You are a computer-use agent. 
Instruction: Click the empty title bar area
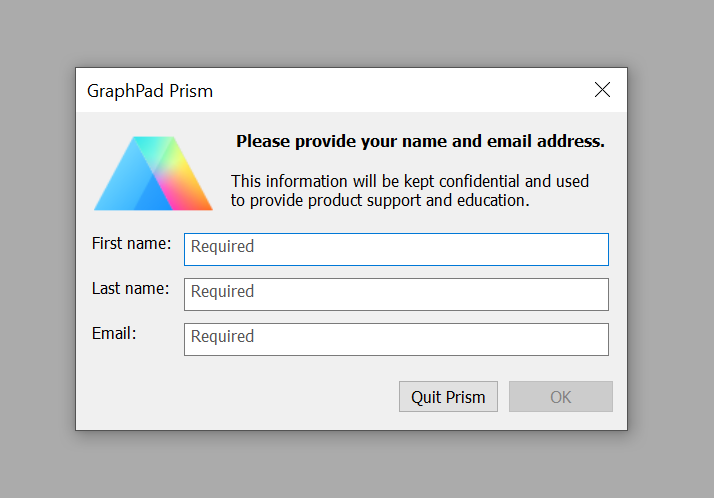(400, 90)
